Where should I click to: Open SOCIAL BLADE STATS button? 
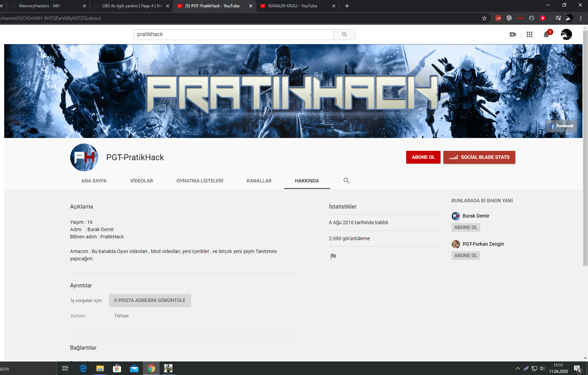click(x=479, y=157)
